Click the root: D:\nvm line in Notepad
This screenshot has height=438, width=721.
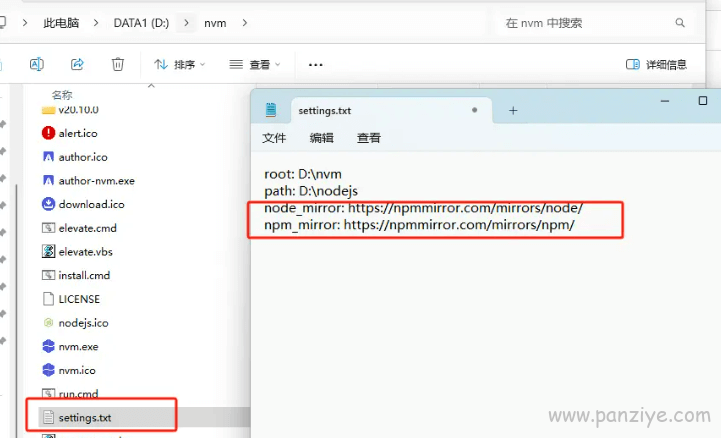pos(303,174)
